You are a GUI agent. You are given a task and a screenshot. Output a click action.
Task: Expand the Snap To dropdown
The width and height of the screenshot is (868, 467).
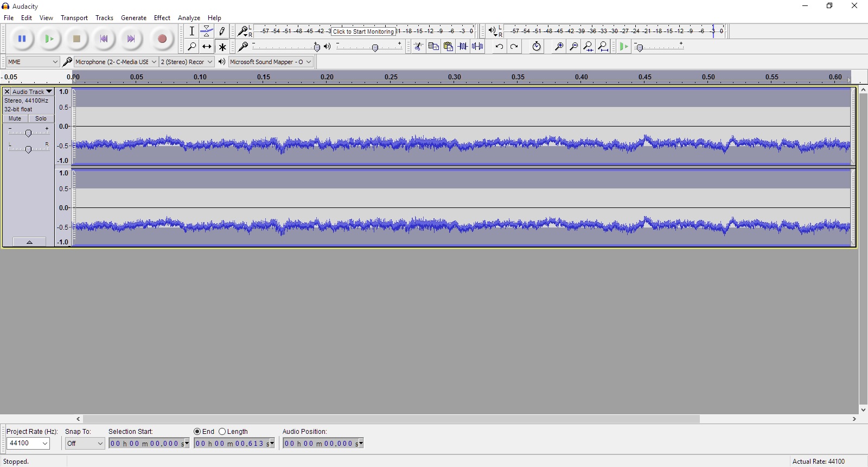[85, 444]
